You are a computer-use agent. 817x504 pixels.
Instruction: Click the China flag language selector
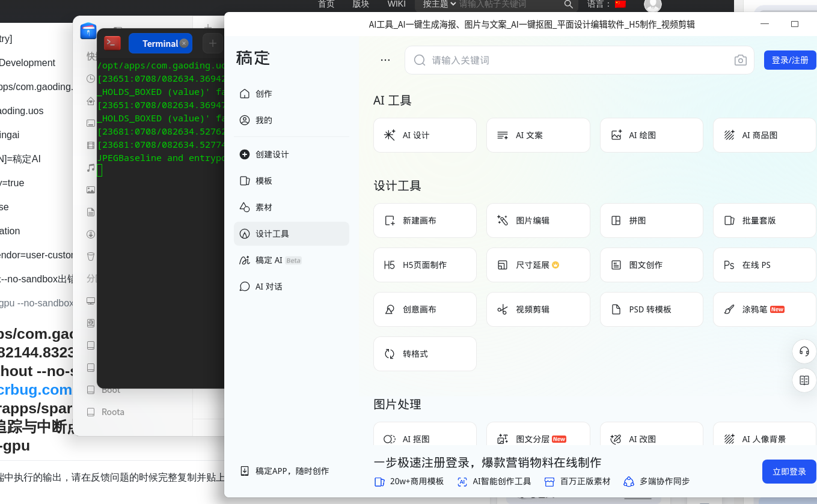620,4
